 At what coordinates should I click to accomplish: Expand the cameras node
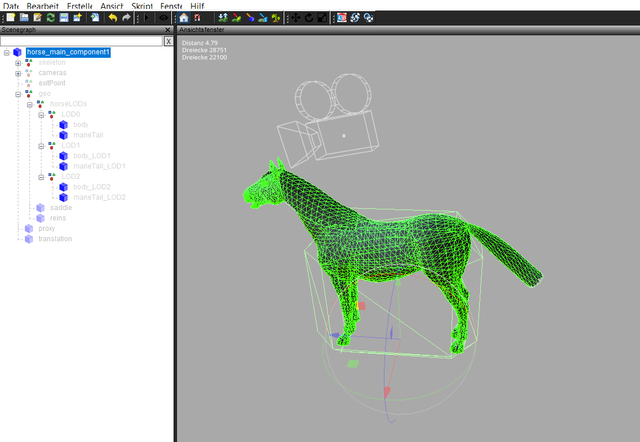click(18, 73)
